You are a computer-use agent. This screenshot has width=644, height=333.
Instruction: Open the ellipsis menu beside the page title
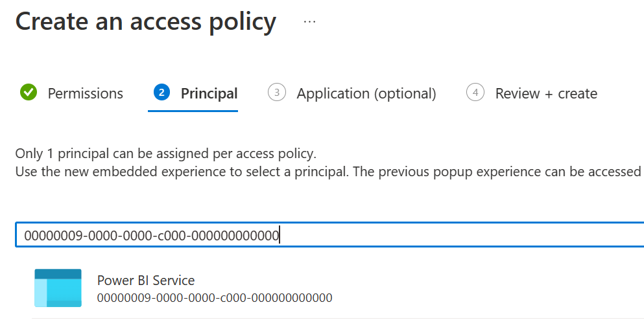click(309, 21)
